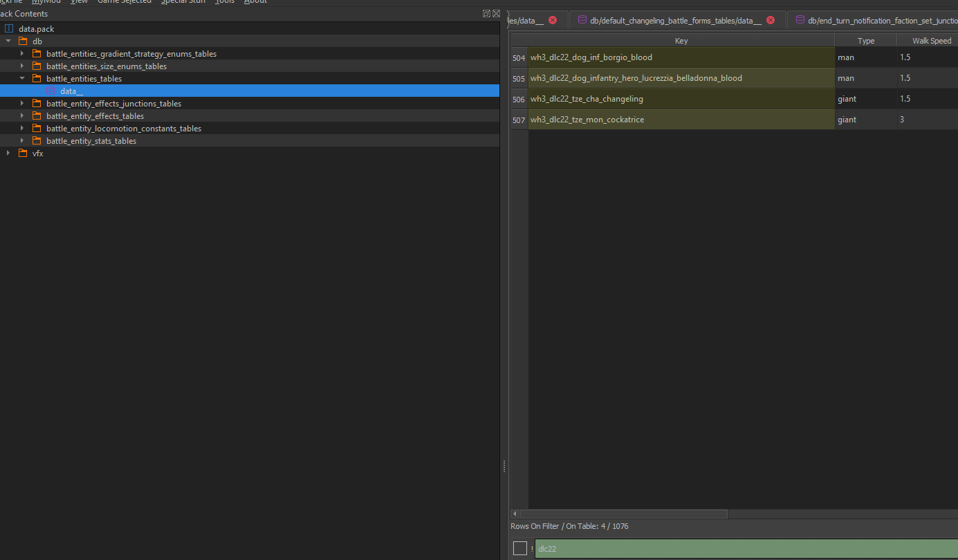Select the data__ entry in tree
Screen dimensions: 958x560
[250, 91]
